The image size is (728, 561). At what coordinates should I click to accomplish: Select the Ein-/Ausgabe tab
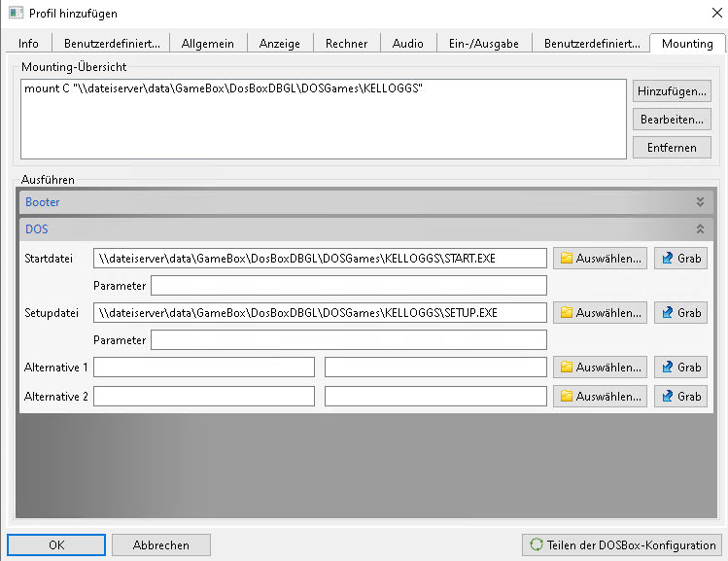point(483,44)
